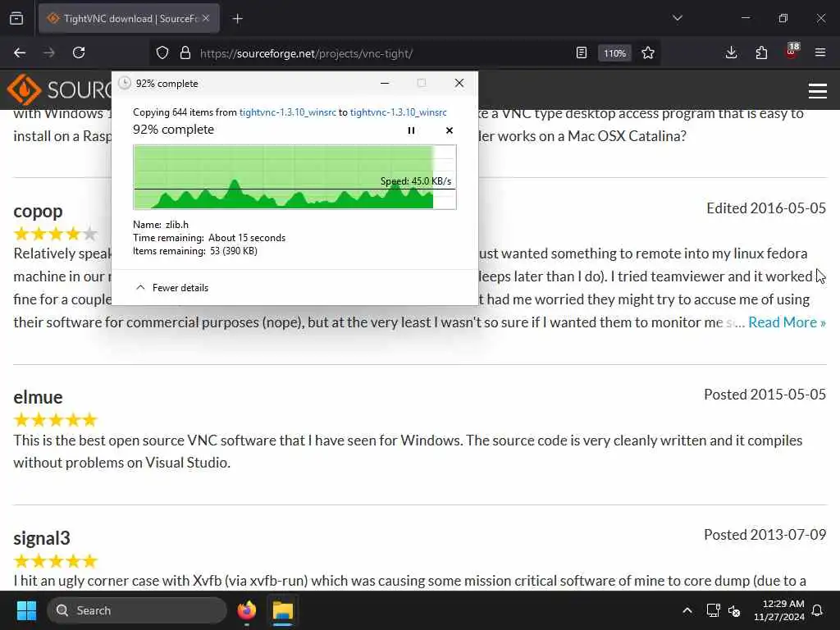This screenshot has height=630, width=840.
Task: Collapse the copy dialog with Fewer details
Action: (172, 288)
